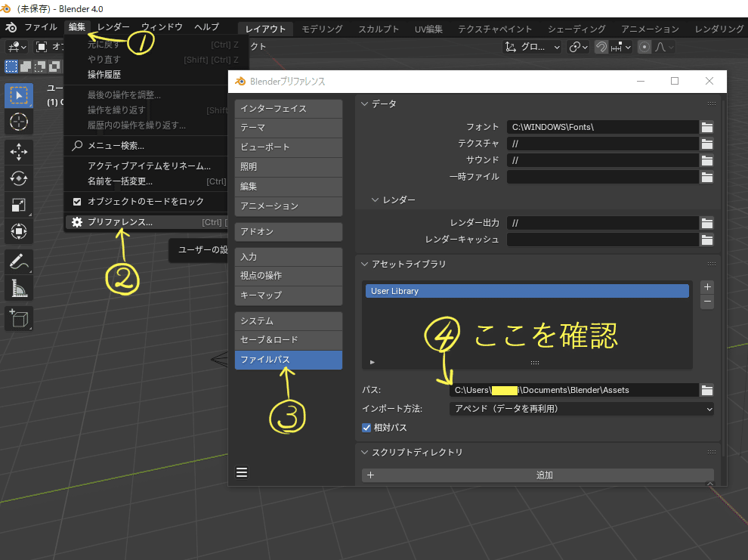Open the ヘルプ menu
Screen dimensions: 748x560
click(206, 27)
